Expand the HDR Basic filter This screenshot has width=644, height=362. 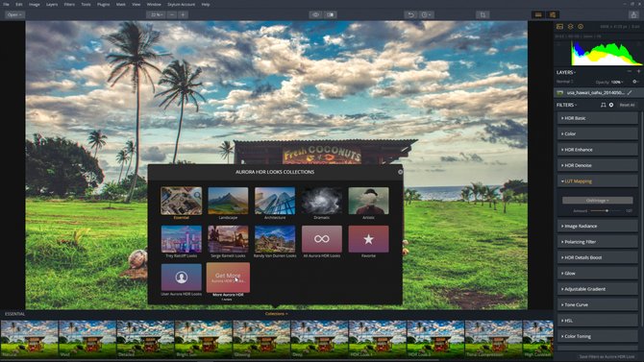[x=597, y=118]
